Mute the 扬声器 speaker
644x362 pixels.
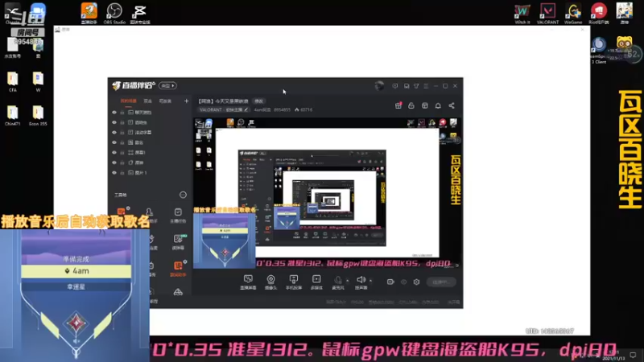[x=361, y=282]
